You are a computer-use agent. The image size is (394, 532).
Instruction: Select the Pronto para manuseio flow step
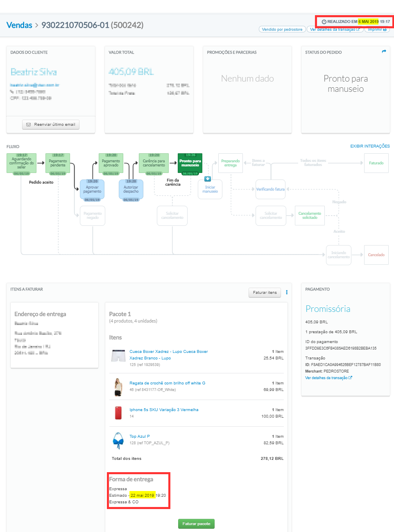[190, 163]
